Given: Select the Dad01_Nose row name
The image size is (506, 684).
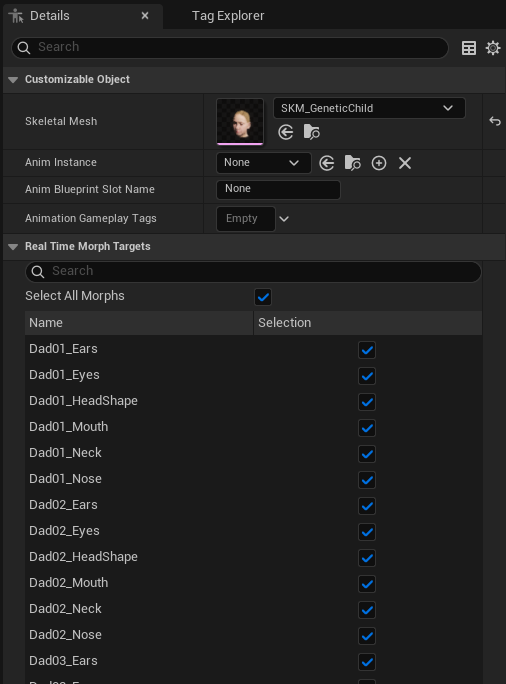Looking at the screenshot, I should (x=65, y=479).
